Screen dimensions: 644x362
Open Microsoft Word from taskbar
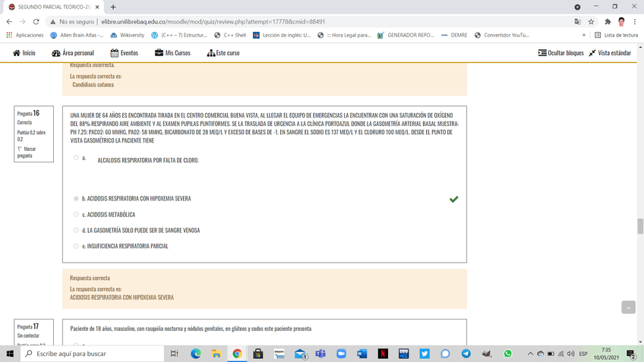pyautogui.click(x=361, y=354)
